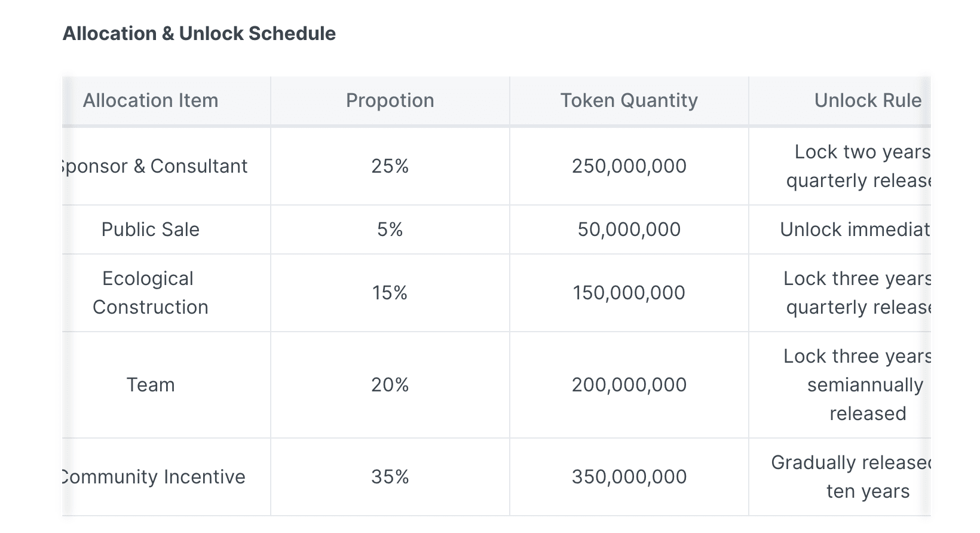Viewport: 980px width, 533px height.
Task: Click the Unlock Rule column header
Action: (868, 100)
